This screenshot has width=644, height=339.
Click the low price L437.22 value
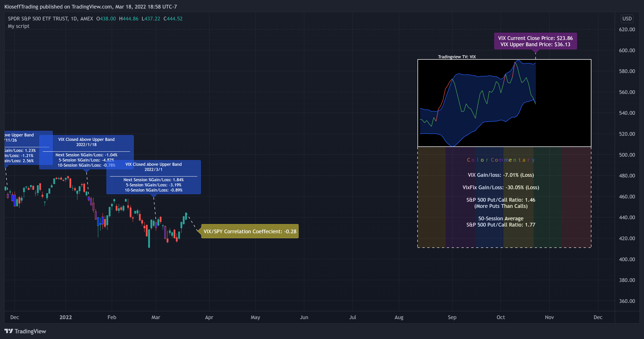(151, 18)
